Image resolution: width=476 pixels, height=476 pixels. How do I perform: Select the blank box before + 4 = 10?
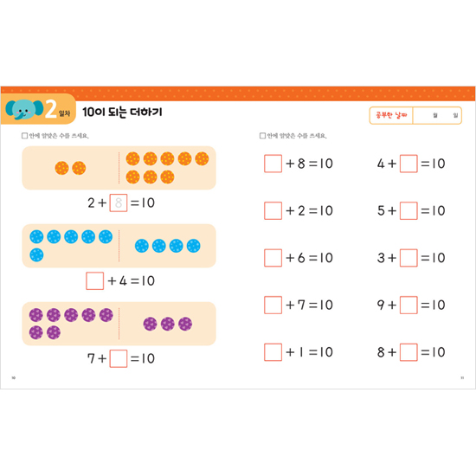coord(94,280)
